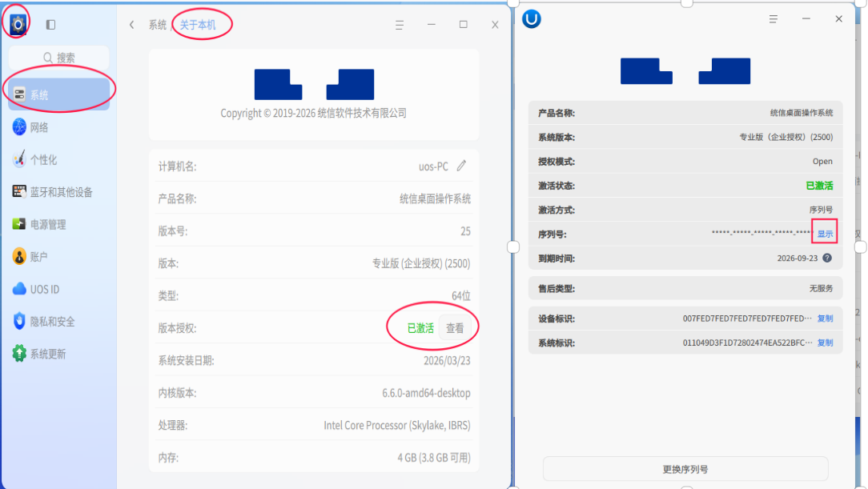Toggle the sidebar collapse icon
The width and height of the screenshot is (868, 489).
click(50, 24)
